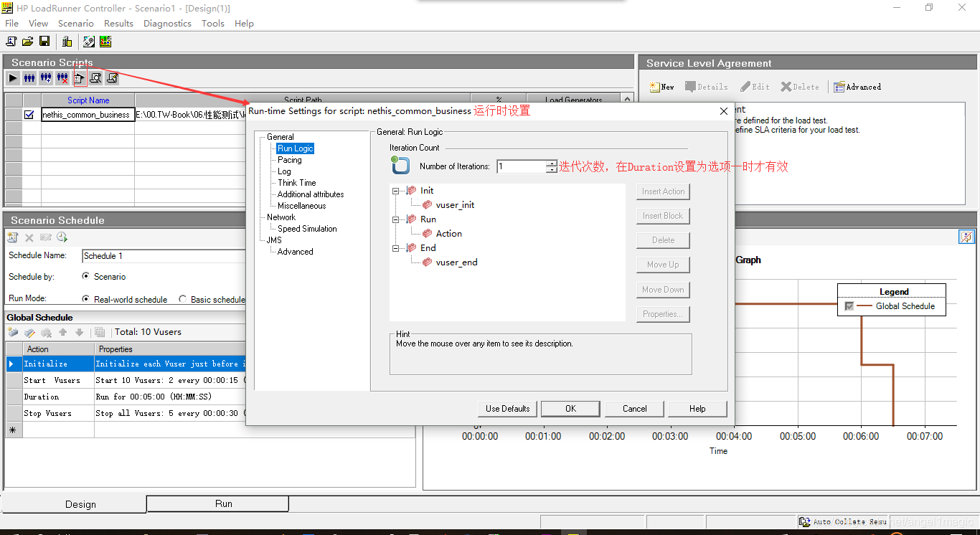Screen dimensions: 980x535
Task: Toggle Global Schedule legend checkbox
Action: 849,306
